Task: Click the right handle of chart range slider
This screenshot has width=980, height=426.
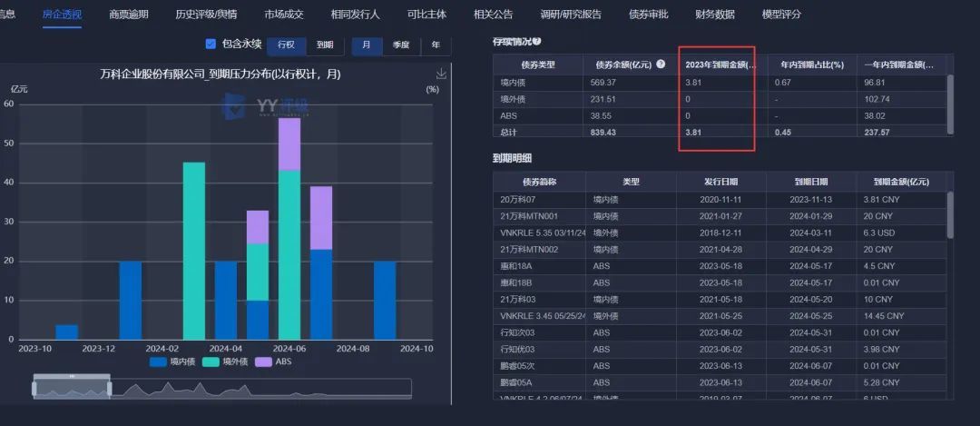Action: (110, 389)
